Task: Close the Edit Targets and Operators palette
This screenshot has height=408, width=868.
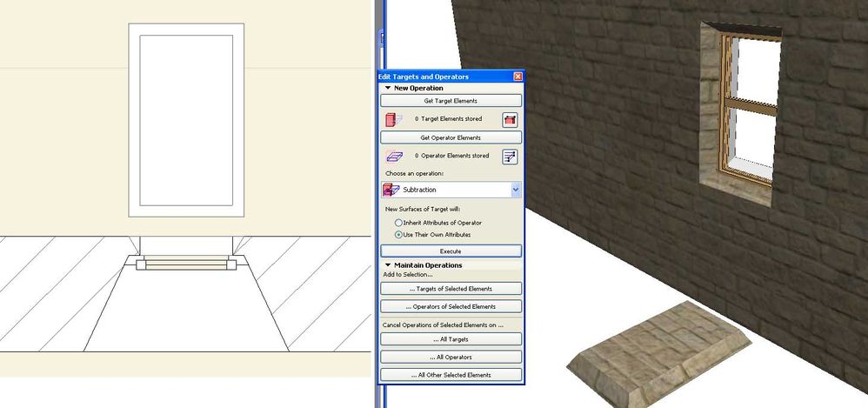Action: [x=517, y=77]
